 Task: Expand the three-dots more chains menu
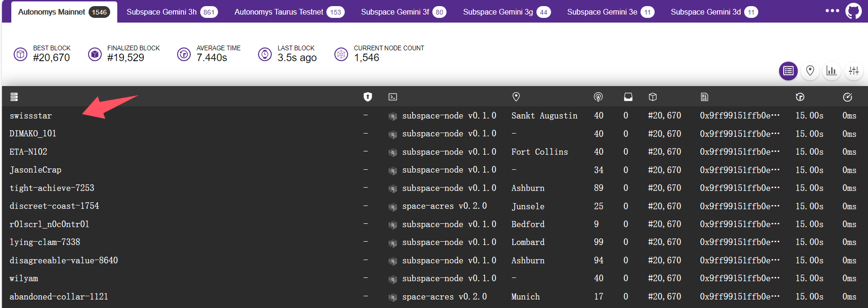coord(832,11)
